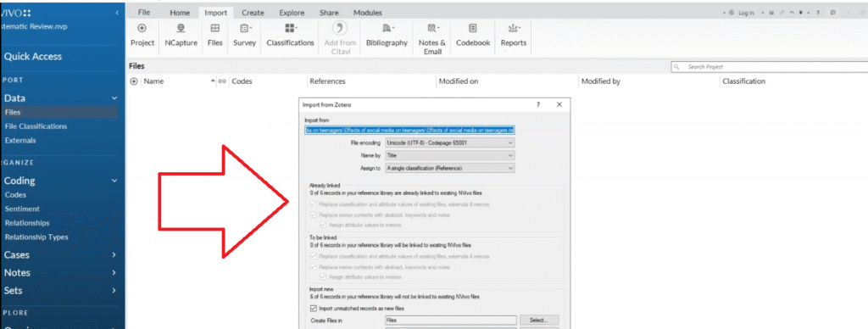Open the Survey import dropdown
This screenshot has height=329, width=868.
pos(244,36)
